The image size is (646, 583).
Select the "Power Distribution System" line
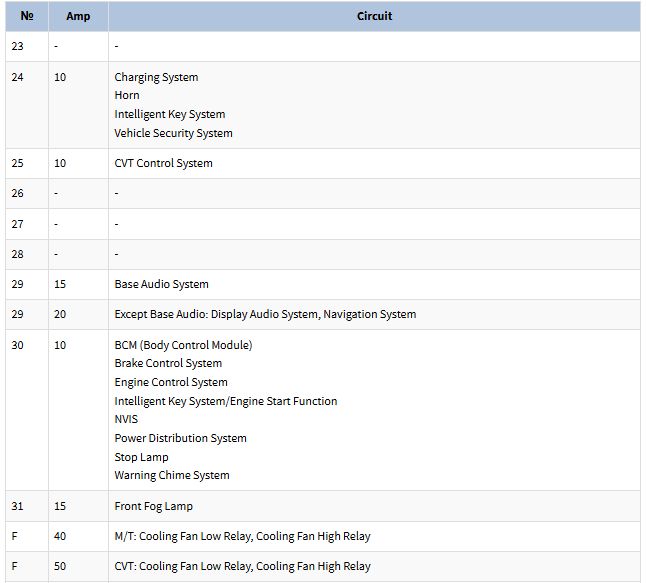[x=180, y=438]
